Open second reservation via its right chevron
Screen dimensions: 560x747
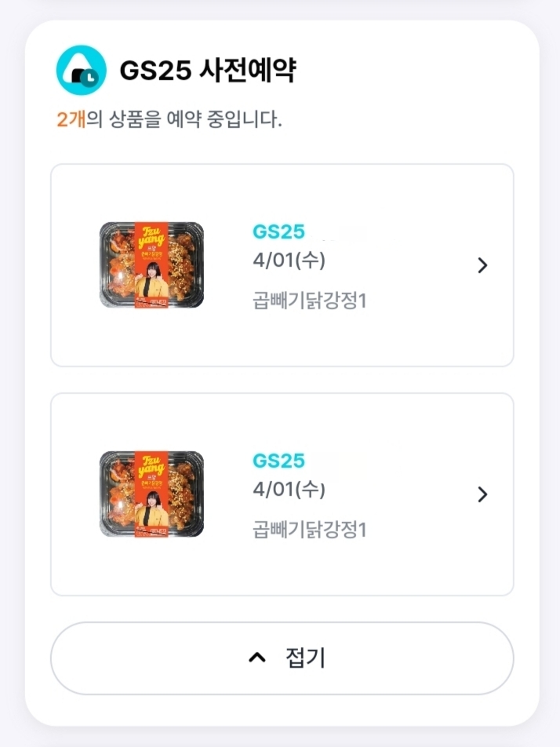pyautogui.click(x=482, y=494)
